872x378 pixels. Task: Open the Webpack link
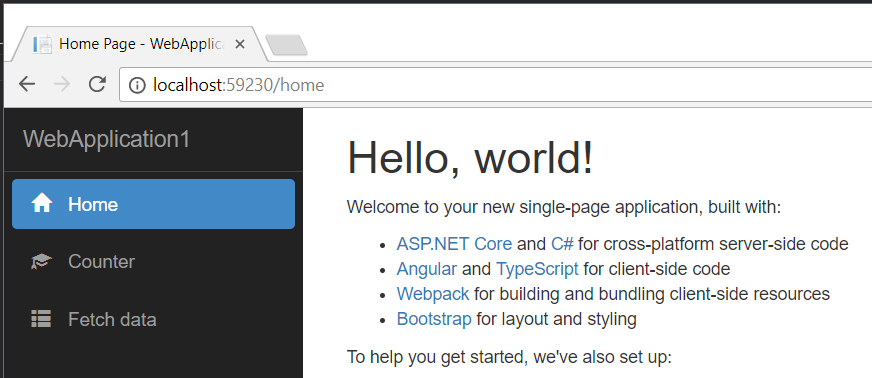click(x=433, y=294)
